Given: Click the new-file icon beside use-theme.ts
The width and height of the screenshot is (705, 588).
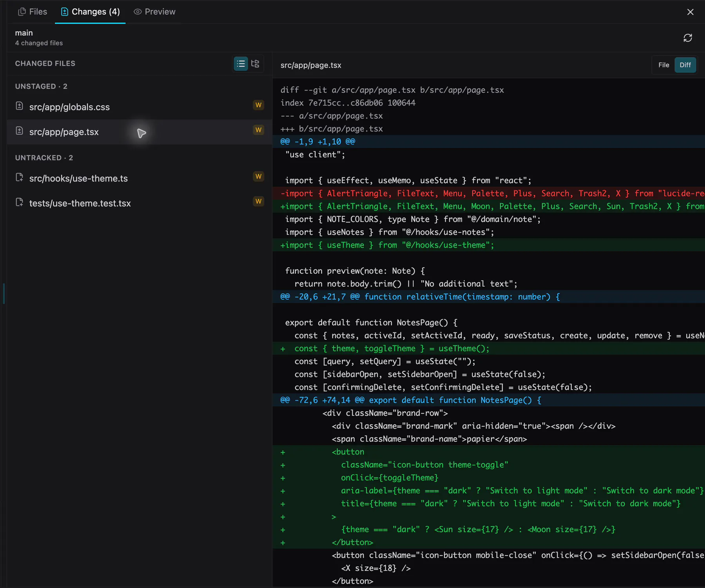Looking at the screenshot, I should 19,177.
